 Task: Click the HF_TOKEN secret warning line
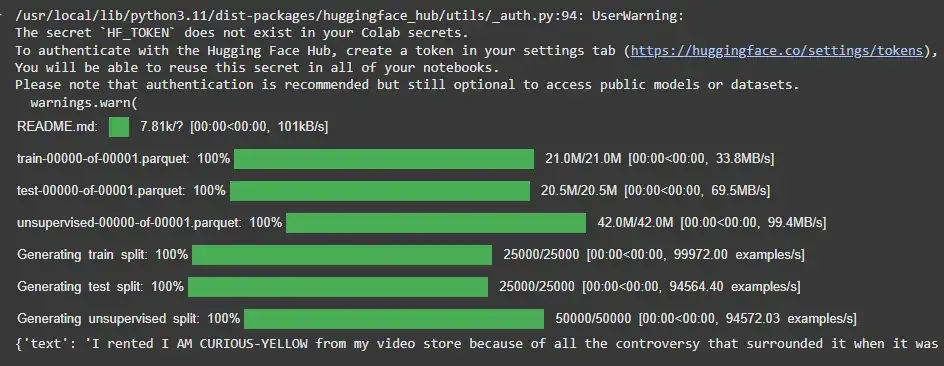241,33
